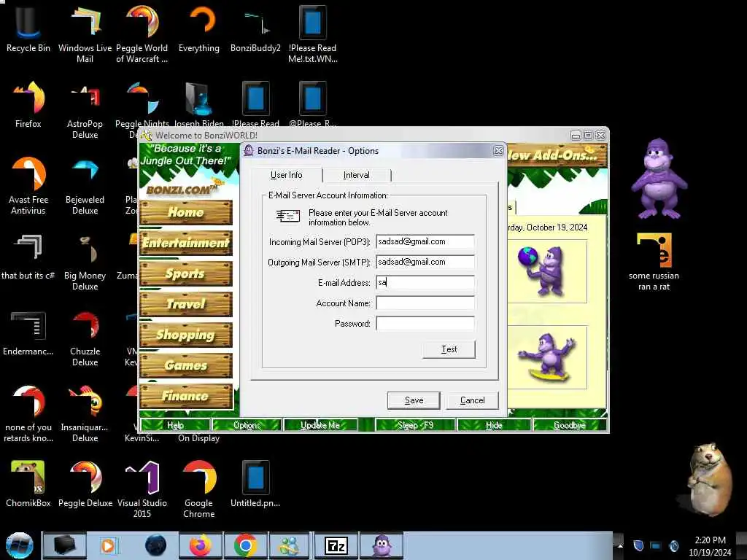This screenshot has width=747, height=560.
Task: Open Avast Free Antivirus desktop icon
Action: [x=28, y=186]
